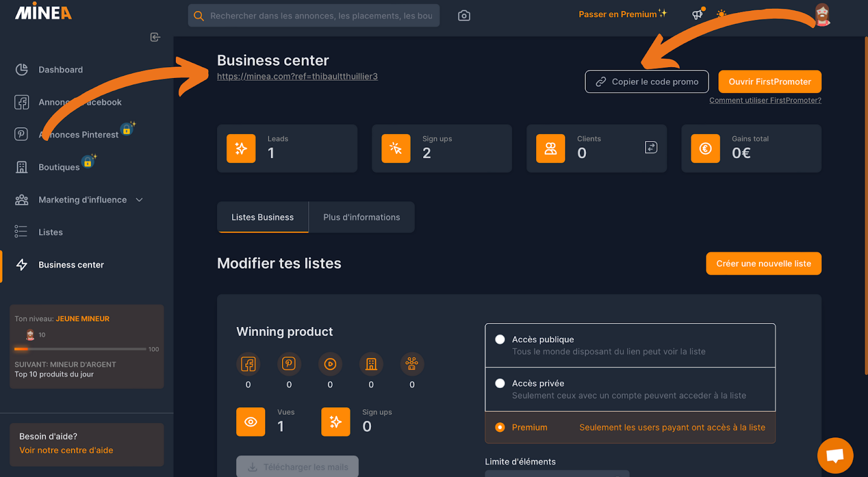Collapse the sidebar with the arrow icon
868x477 pixels.
(x=155, y=37)
